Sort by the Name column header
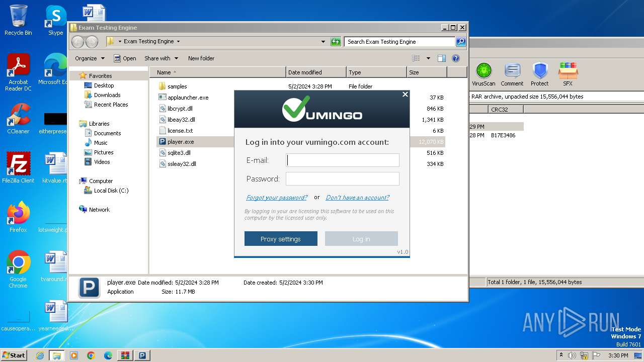644x362 pixels. [x=218, y=72]
